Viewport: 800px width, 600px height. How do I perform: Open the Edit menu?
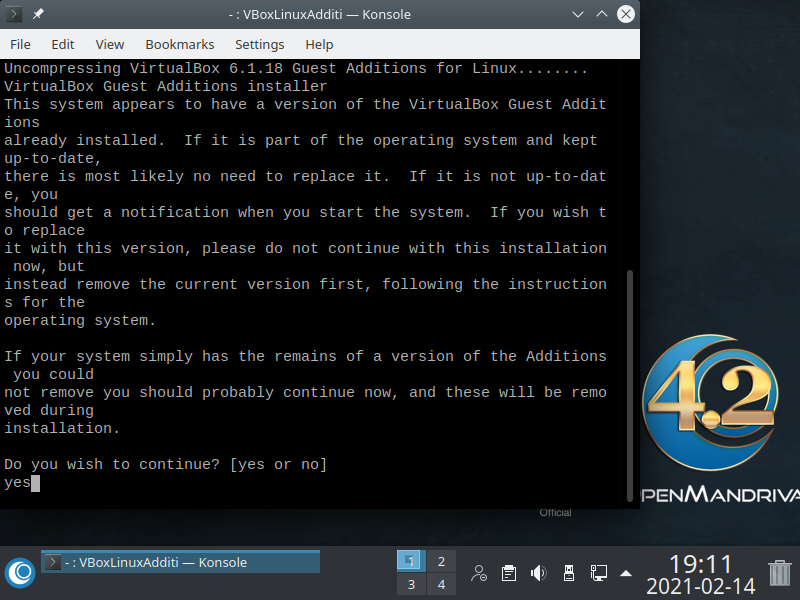coord(63,44)
